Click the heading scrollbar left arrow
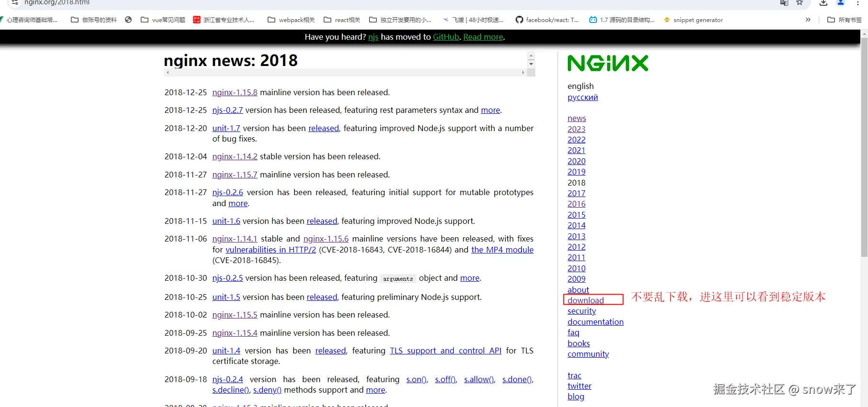 click(x=168, y=73)
